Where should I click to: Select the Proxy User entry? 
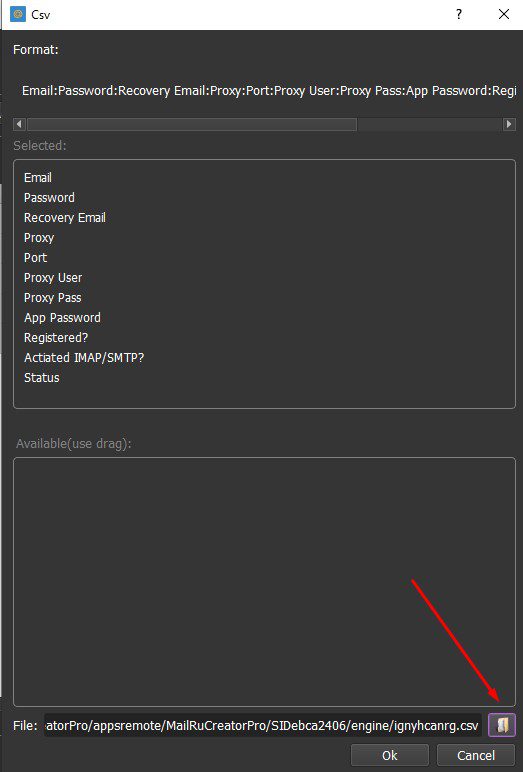53,278
